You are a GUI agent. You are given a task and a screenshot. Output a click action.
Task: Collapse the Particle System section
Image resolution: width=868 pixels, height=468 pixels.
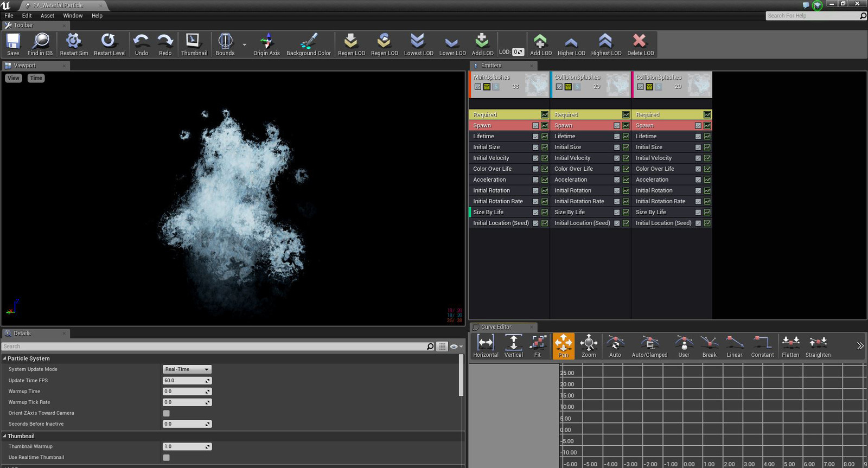tap(5, 358)
